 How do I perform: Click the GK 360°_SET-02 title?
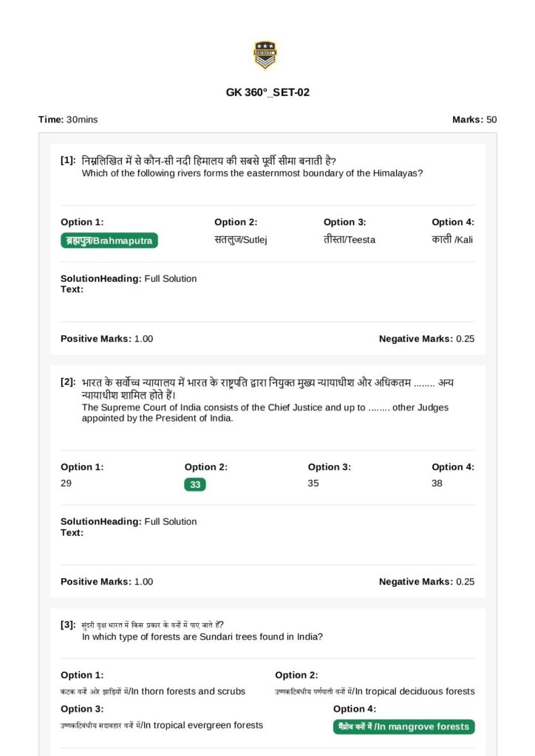point(267,93)
